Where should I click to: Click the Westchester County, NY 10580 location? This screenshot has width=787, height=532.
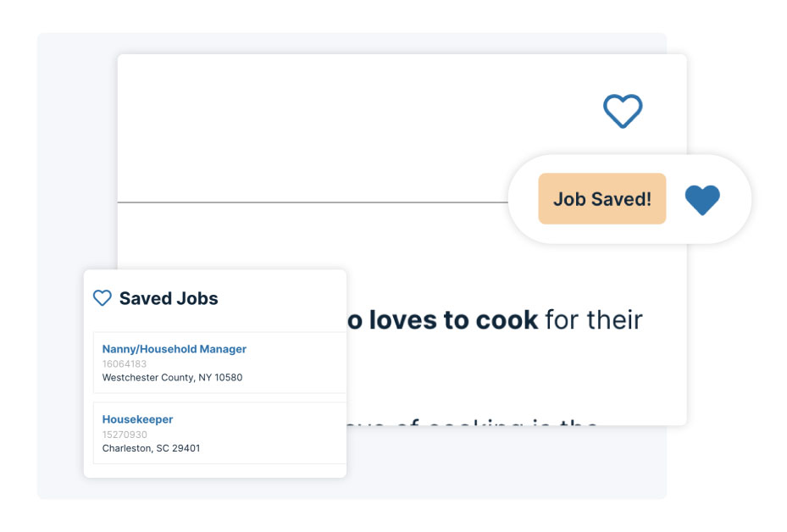(172, 378)
